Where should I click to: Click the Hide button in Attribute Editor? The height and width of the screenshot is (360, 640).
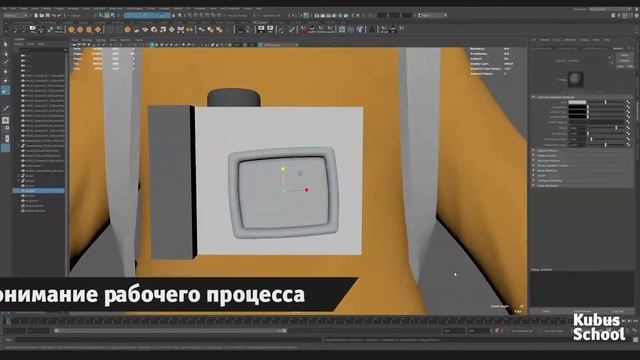coord(629,66)
